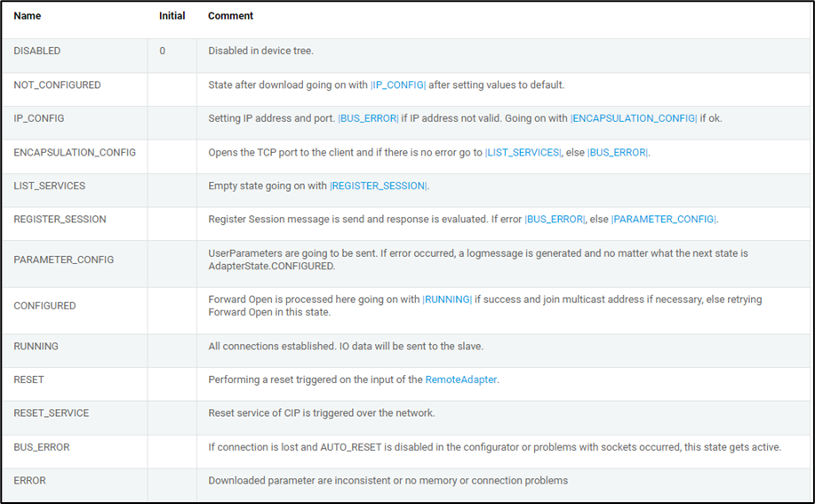Click the Initial column header
This screenshot has height=504, width=815.
coord(172,16)
